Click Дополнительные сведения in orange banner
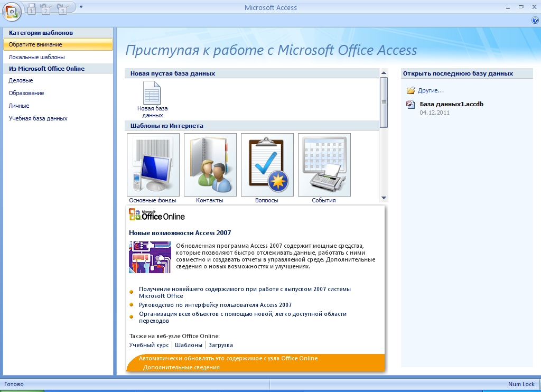 click(x=182, y=367)
